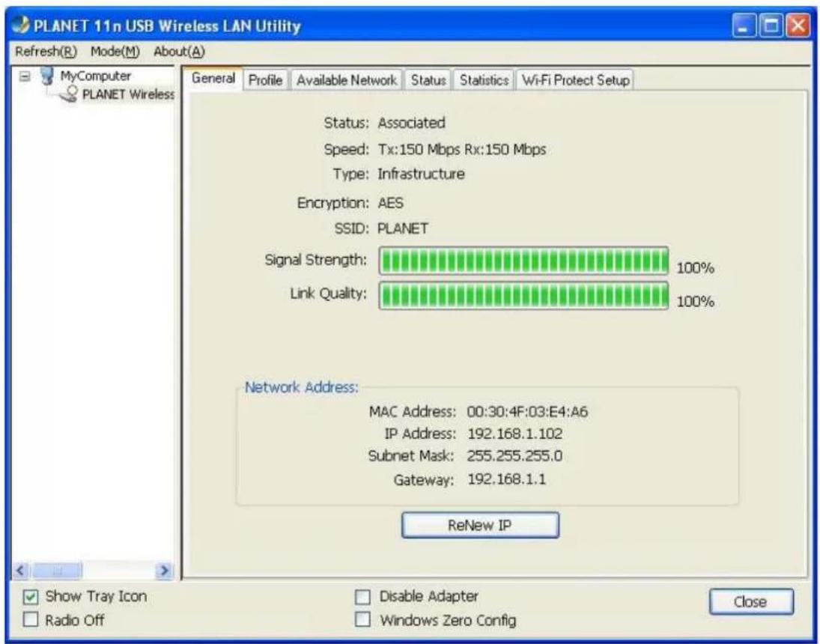Click the Link Quality 100% value

(x=696, y=301)
